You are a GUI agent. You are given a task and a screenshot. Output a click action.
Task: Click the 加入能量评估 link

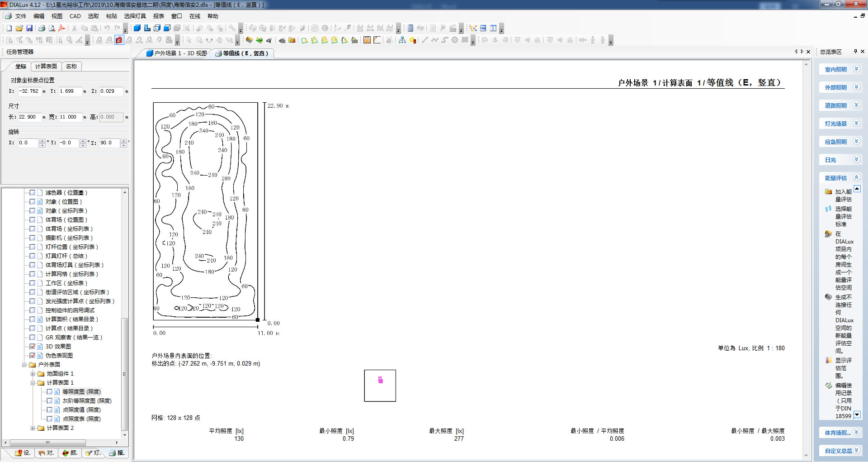coord(843,195)
